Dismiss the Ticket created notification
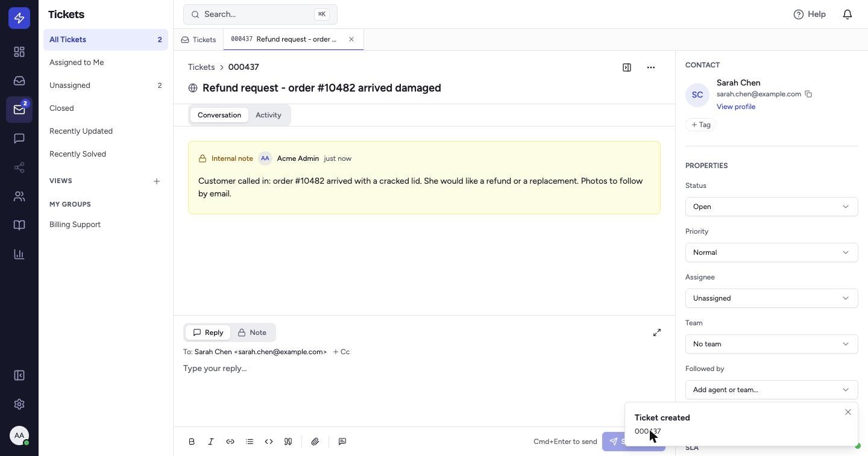This screenshot has width=868, height=456. point(848,412)
